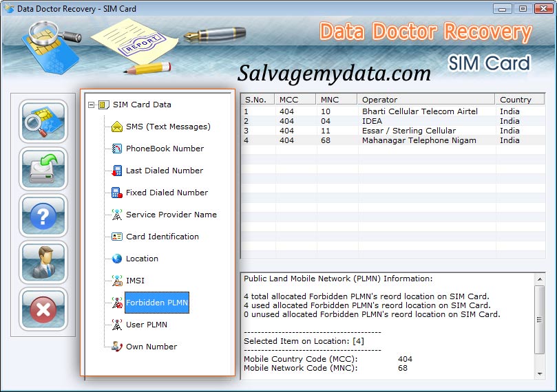Click the Location globe icon

click(117, 259)
